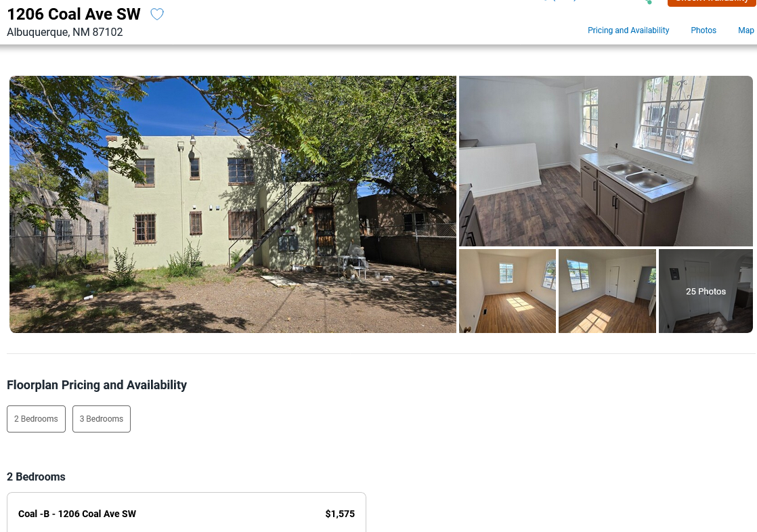757x532 pixels.
Task: Click the orange Check Availability button
Action: [712, 3]
